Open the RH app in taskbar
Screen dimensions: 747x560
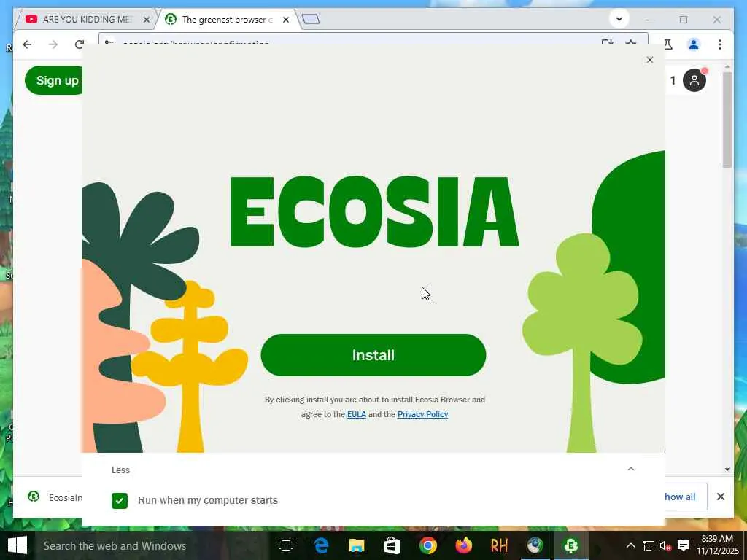[x=499, y=545]
